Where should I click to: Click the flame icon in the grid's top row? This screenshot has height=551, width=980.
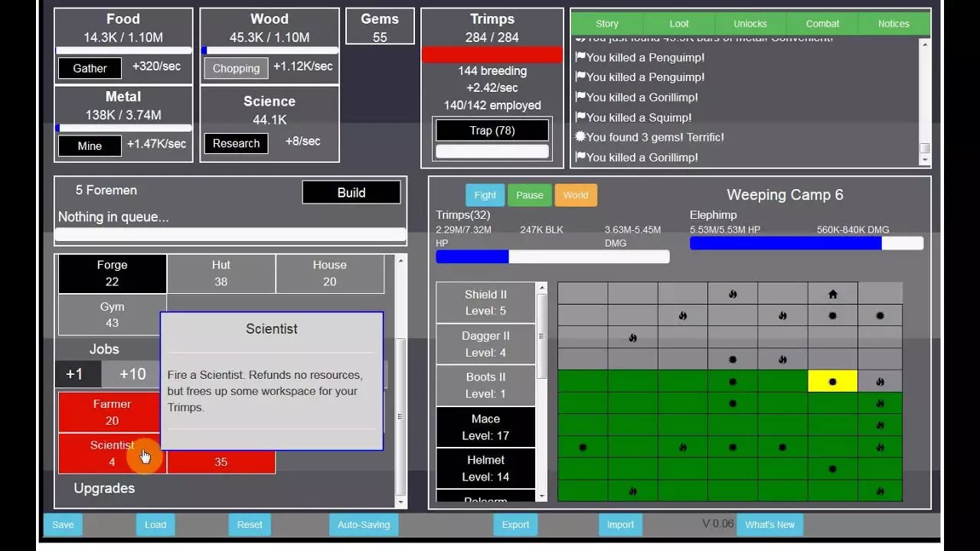[733, 294]
